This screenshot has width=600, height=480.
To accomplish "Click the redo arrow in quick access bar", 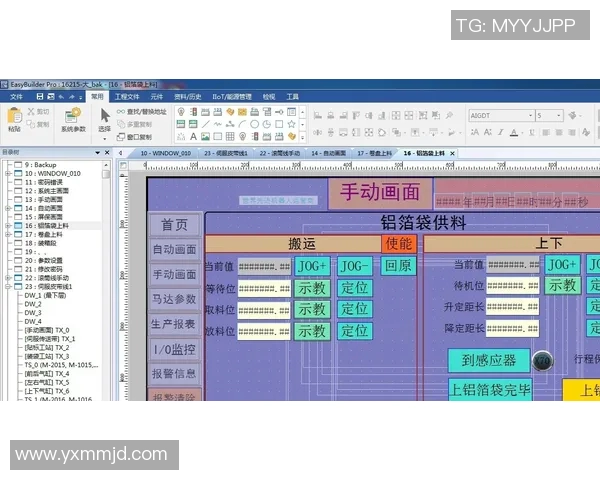I will click(x=72, y=97).
